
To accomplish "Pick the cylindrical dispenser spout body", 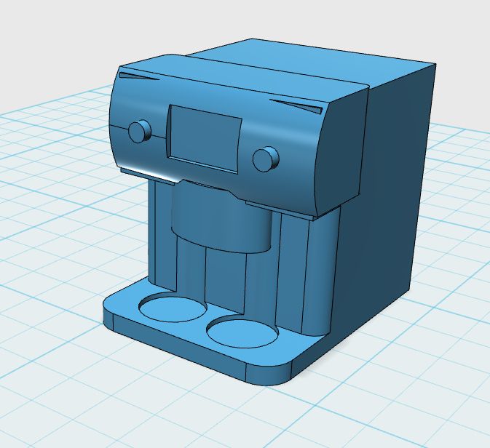I will point(221,218).
